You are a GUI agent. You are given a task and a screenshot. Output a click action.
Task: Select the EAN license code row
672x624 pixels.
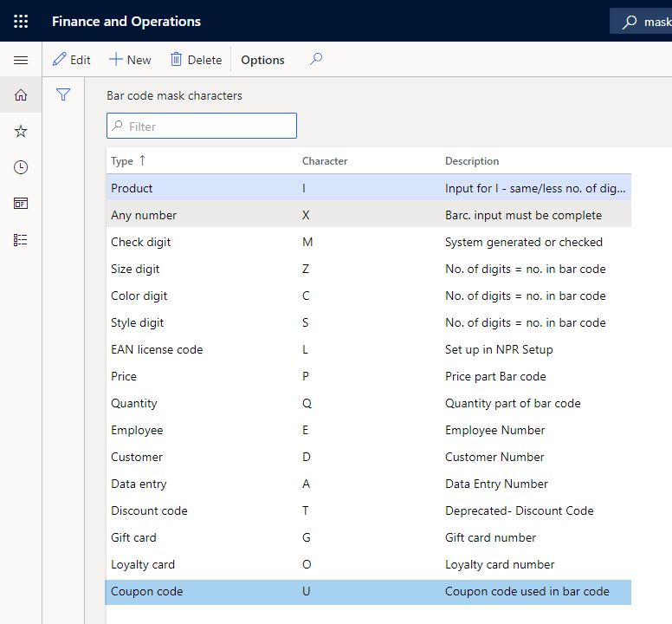click(369, 349)
